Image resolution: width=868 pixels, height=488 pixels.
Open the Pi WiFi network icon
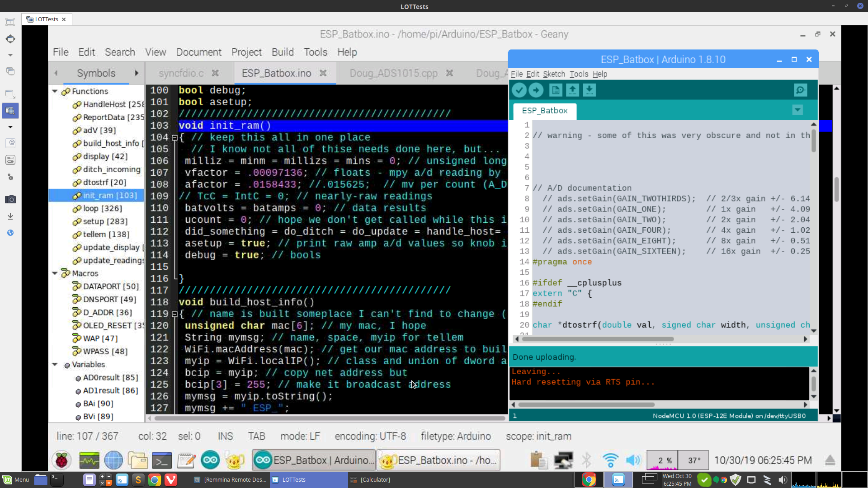point(610,460)
